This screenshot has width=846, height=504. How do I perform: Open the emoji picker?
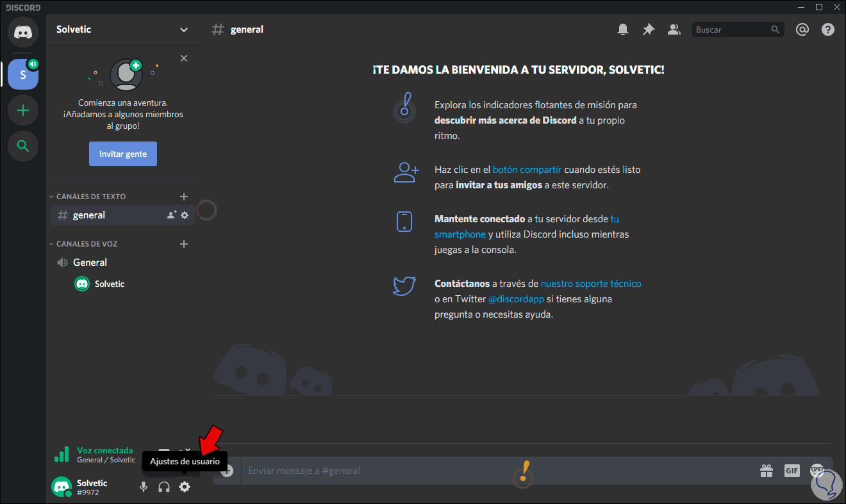tap(818, 471)
